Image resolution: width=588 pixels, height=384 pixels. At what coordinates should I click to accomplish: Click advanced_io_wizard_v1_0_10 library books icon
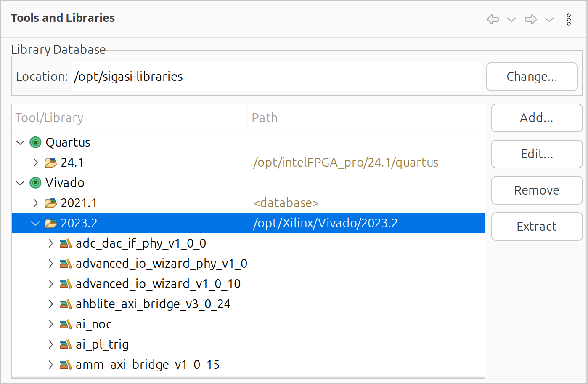[66, 284]
